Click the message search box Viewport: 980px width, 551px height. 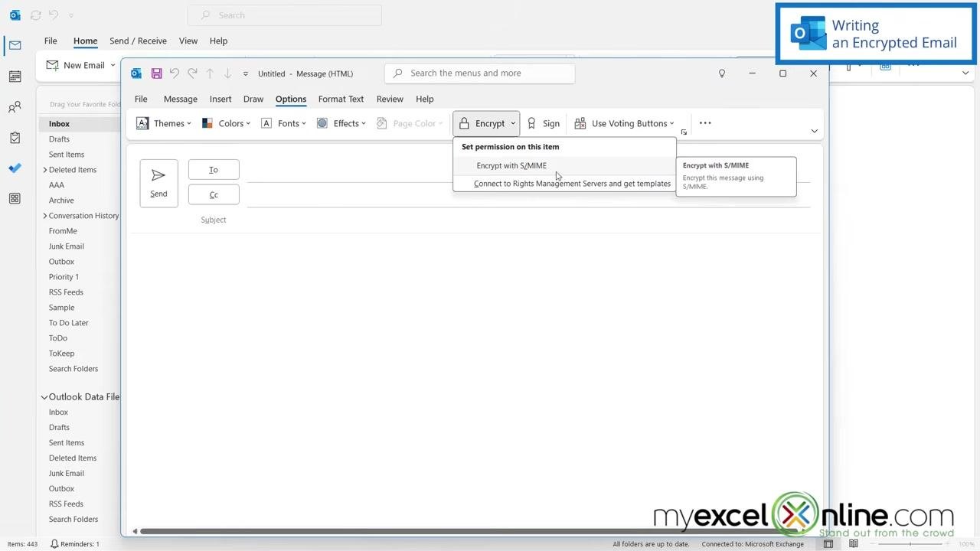(x=480, y=73)
